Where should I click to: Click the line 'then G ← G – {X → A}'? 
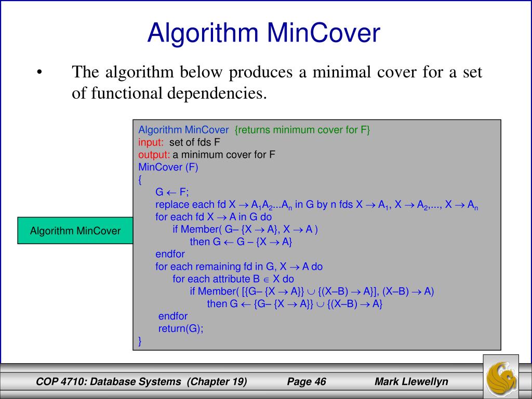[241, 242]
